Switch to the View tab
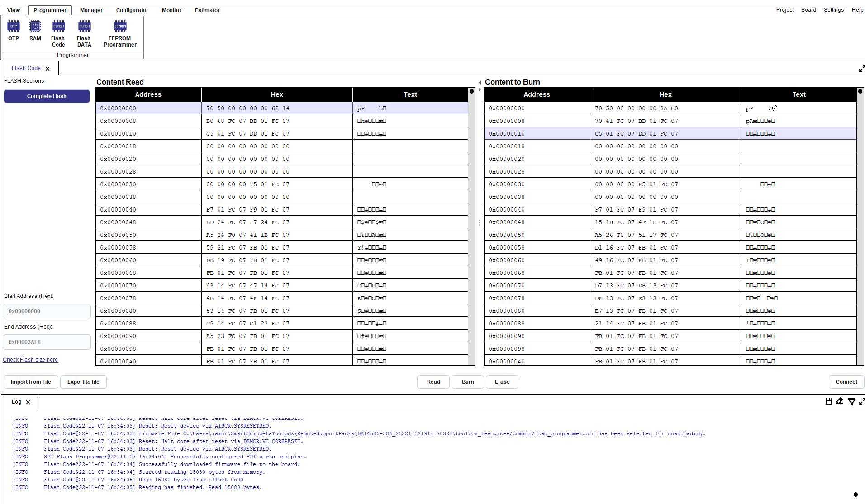Image resolution: width=865 pixels, height=504 pixels. click(x=14, y=10)
